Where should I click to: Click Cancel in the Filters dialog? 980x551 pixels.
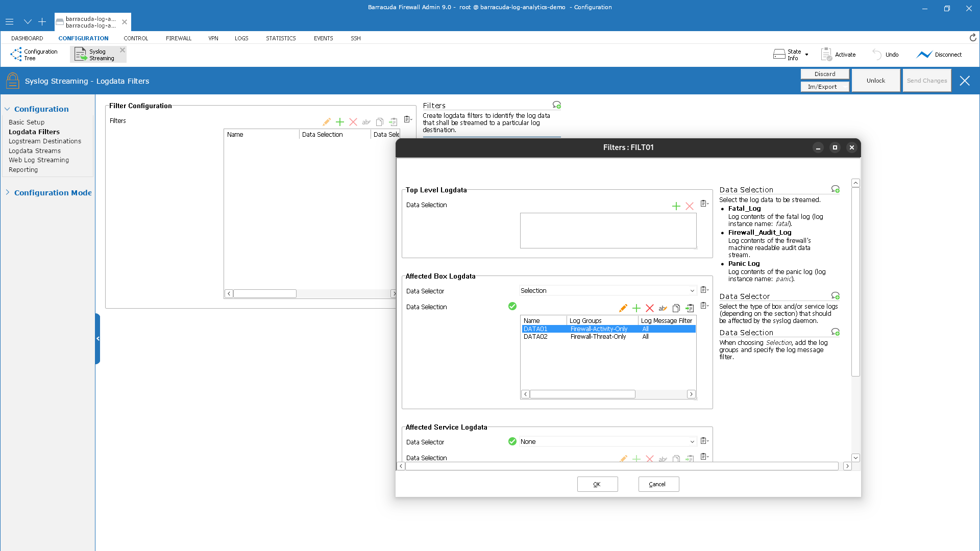[x=658, y=484]
